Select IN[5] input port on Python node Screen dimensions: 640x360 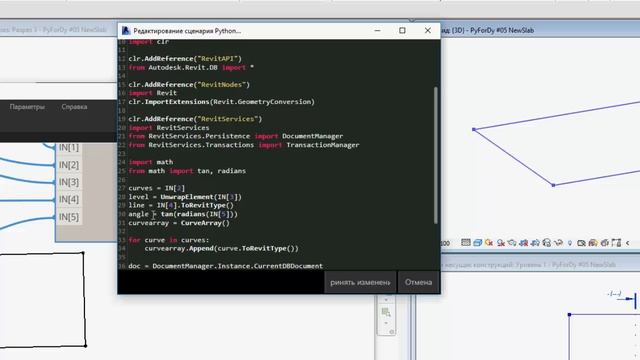click(69, 217)
